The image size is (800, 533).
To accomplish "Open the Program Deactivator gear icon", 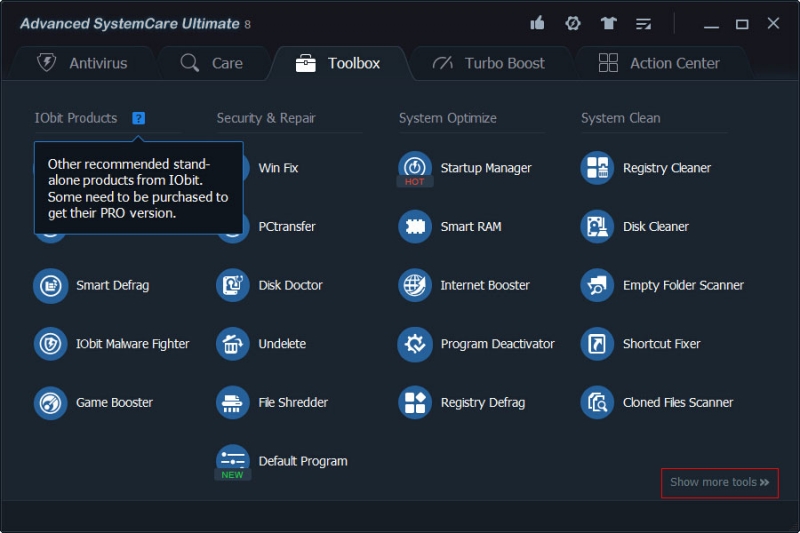I will [x=415, y=344].
